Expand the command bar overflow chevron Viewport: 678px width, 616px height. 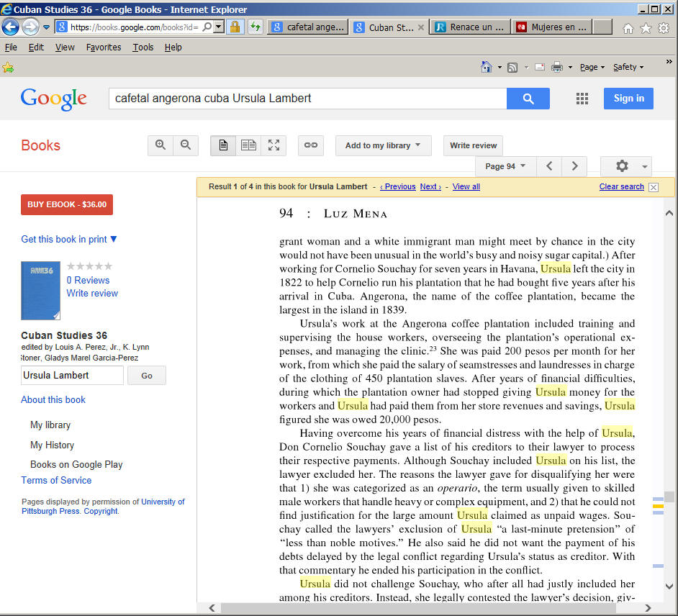pyautogui.click(x=669, y=62)
